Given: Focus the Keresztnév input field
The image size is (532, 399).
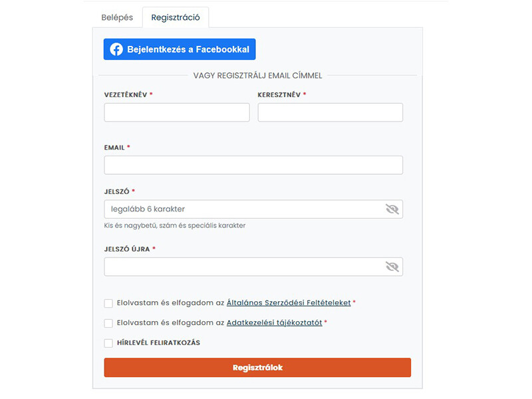Looking at the screenshot, I should click(x=330, y=112).
